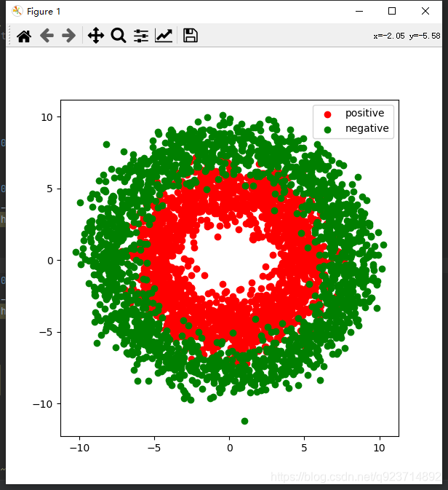Click the x-axis tick label −5

click(x=154, y=448)
